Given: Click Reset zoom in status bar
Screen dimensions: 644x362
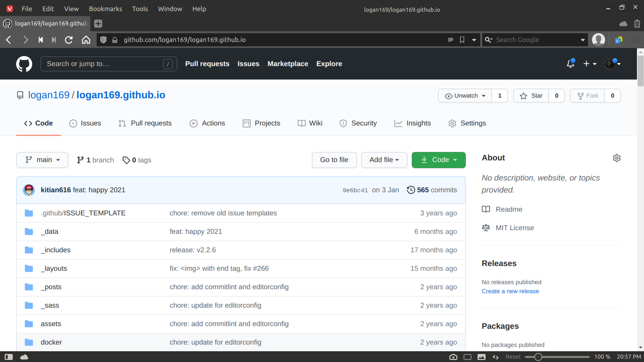Looking at the screenshot, I should [513, 357].
